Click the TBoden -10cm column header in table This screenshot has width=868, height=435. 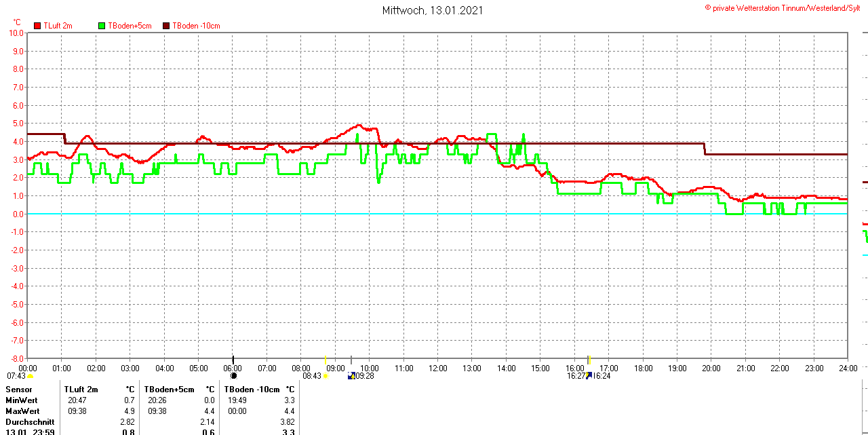(x=252, y=390)
